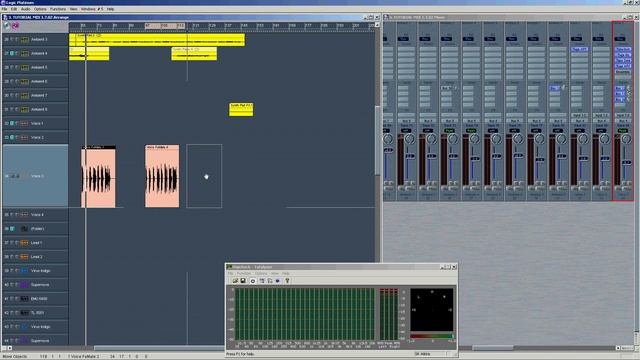Click the Virus Indigo icon on track 39
This screenshot has height=360, width=640.
(x=24, y=271)
